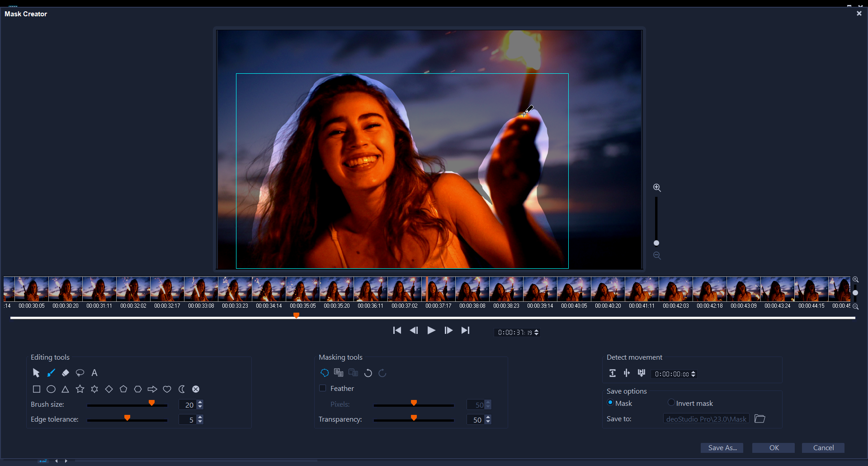This screenshot has width=868, height=466.
Task: Click the Transparency slider handle
Action: click(414, 418)
